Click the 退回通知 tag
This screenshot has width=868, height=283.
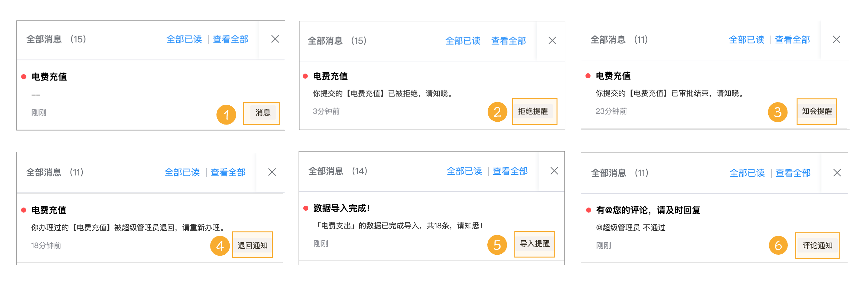[x=252, y=245]
